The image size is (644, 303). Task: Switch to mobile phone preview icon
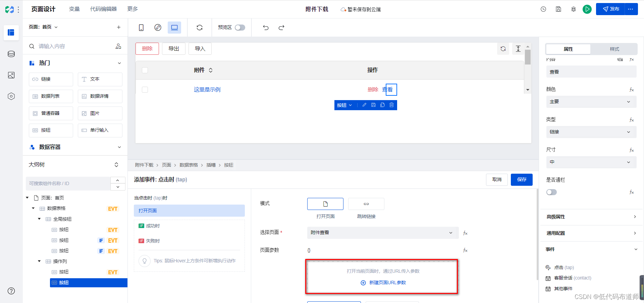click(x=141, y=28)
